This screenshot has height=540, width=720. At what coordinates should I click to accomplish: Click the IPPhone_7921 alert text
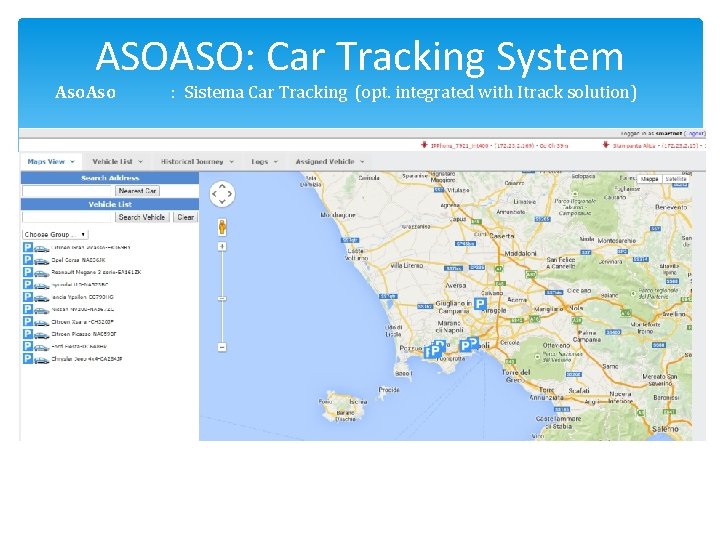coord(500,146)
